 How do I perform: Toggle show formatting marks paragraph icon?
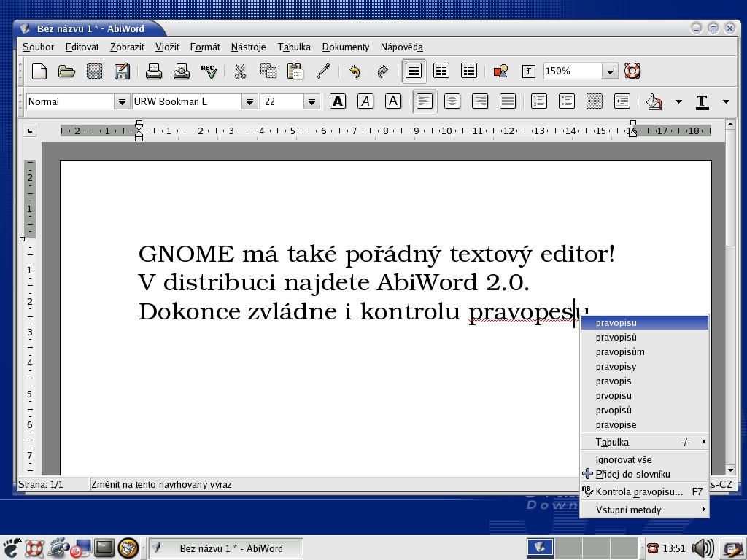[x=528, y=71]
